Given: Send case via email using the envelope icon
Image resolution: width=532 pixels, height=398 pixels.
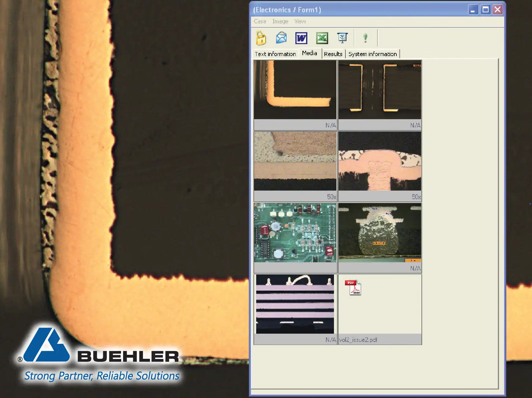Looking at the screenshot, I should (281, 38).
